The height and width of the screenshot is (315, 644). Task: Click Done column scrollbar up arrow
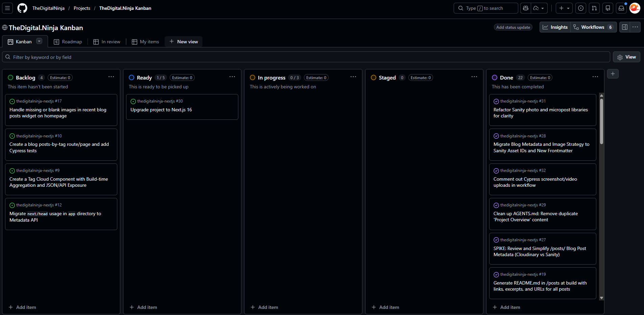(x=601, y=95)
